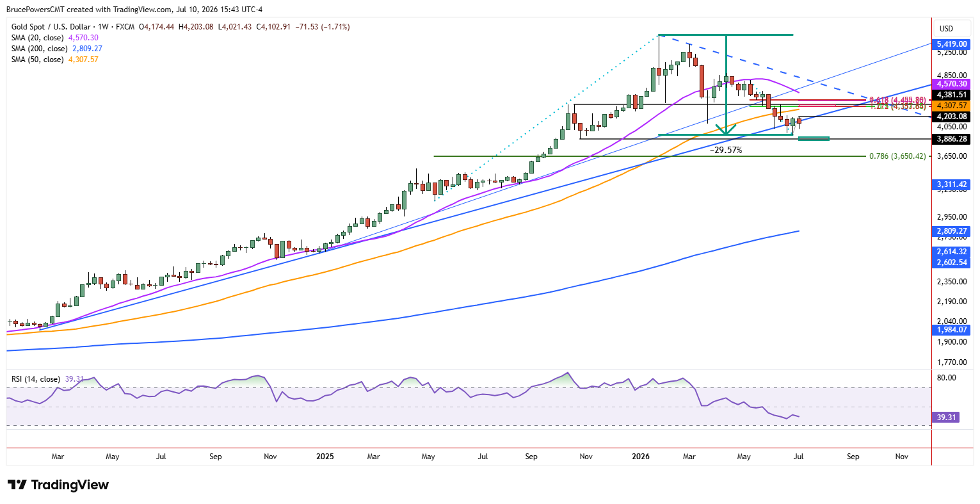
Task: Click the 1,984.07 price axis label
Action: pos(951,330)
